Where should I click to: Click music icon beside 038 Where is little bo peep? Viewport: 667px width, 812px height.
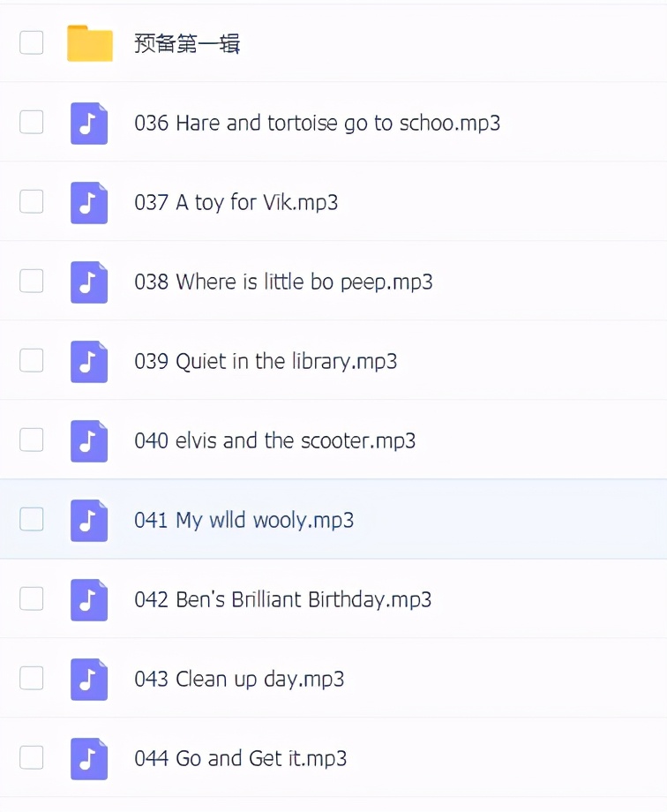tap(89, 282)
